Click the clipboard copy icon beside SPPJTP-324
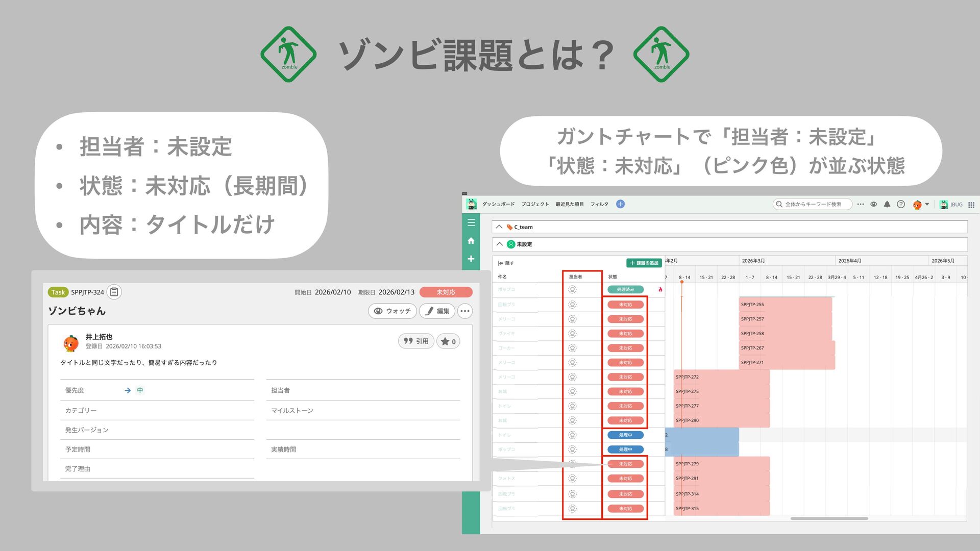980x551 pixels. (x=114, y=292)
